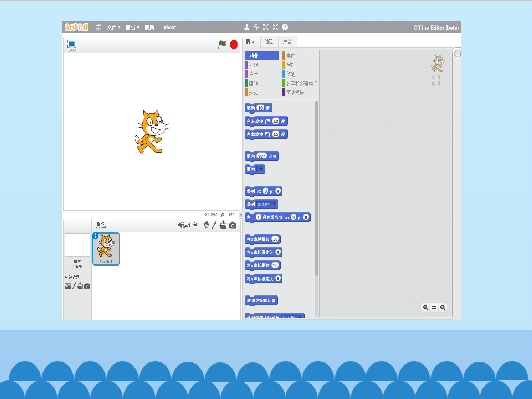Toggle full screen presentation mode icon
The height and width of the screenshot is (399, 532).
(x=72, y=44)
